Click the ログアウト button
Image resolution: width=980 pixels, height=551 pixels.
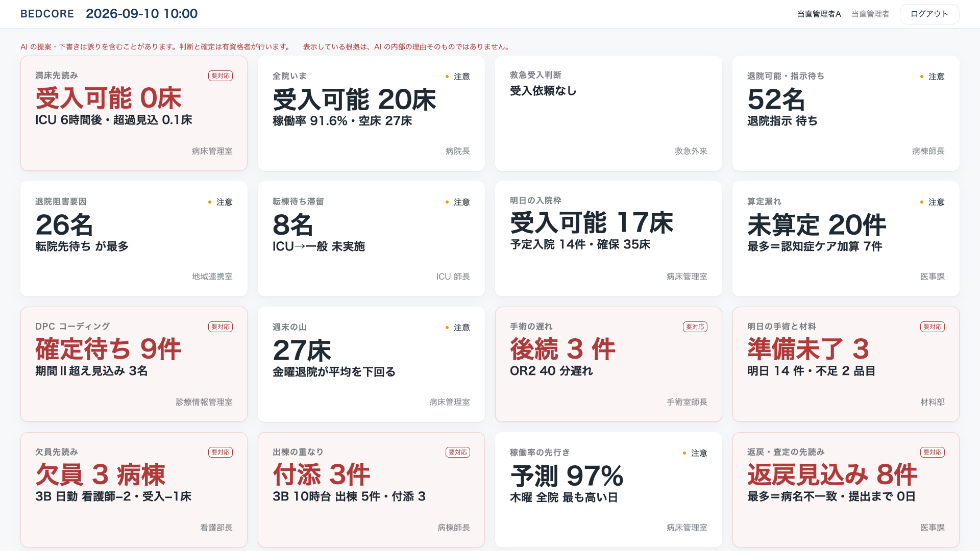tap(929, 14)
